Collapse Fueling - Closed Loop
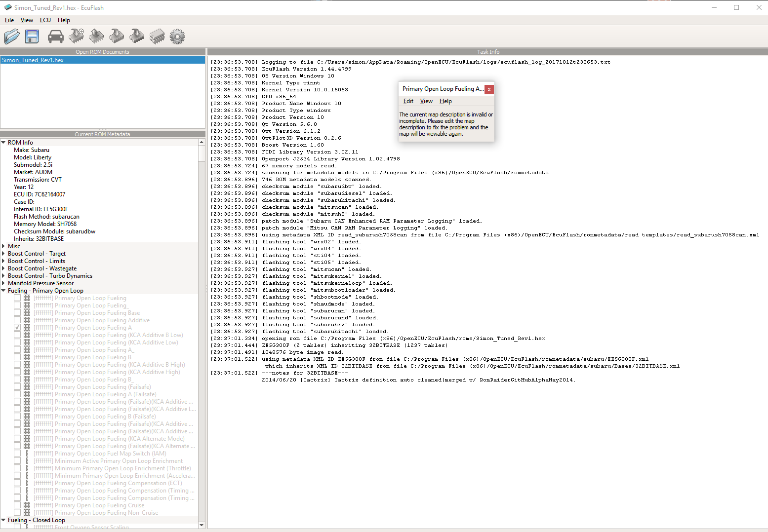The height and width of the screenshot is (532, 768). tap(3, 520)
